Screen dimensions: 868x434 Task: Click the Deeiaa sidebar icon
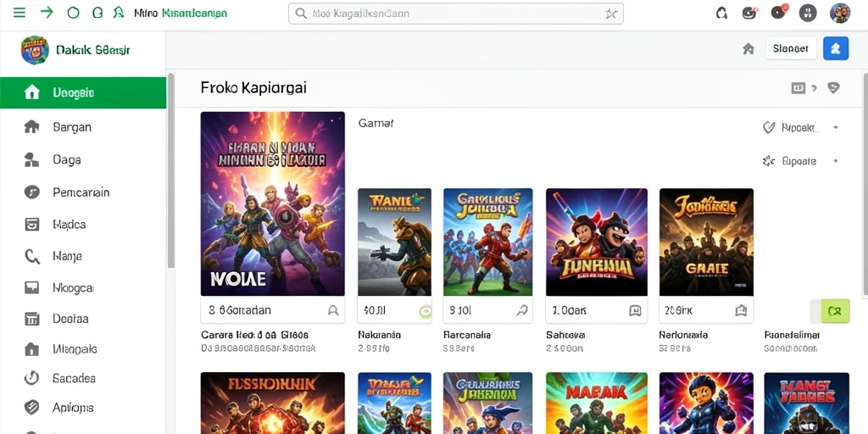pos(31,319)
